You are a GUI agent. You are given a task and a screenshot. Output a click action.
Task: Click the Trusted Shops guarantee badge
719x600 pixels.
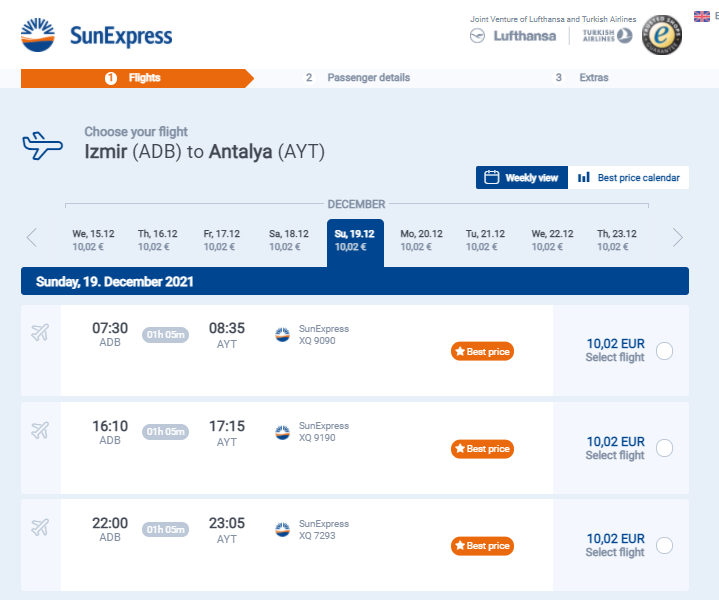coord(662,35)
